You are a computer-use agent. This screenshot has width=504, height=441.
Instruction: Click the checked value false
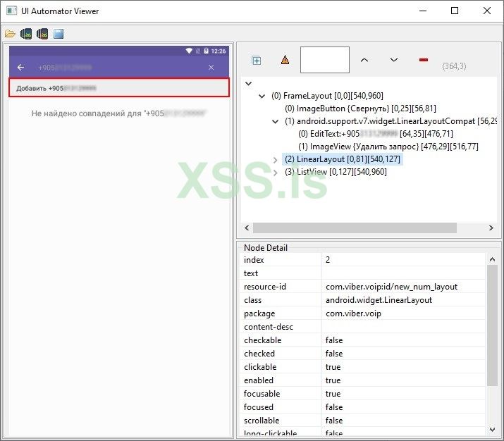(334, 354)
